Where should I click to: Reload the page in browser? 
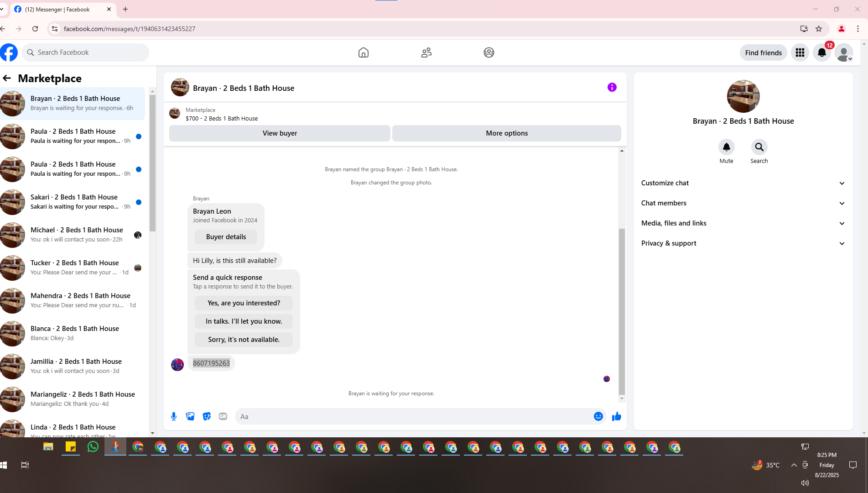tap(35, 29)
